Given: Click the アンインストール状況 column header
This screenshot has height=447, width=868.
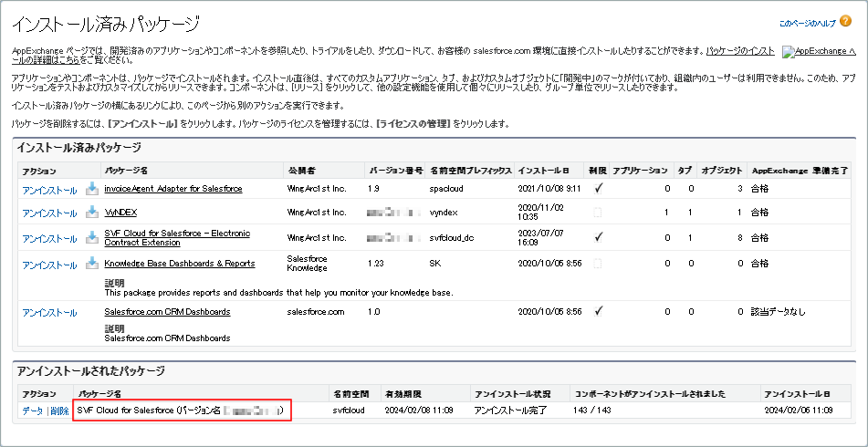Looking at the screenshot, I should point(513,394).
